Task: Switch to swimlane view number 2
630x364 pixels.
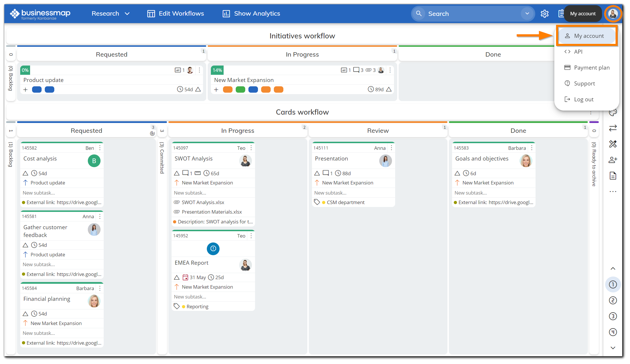Action: 613,300
